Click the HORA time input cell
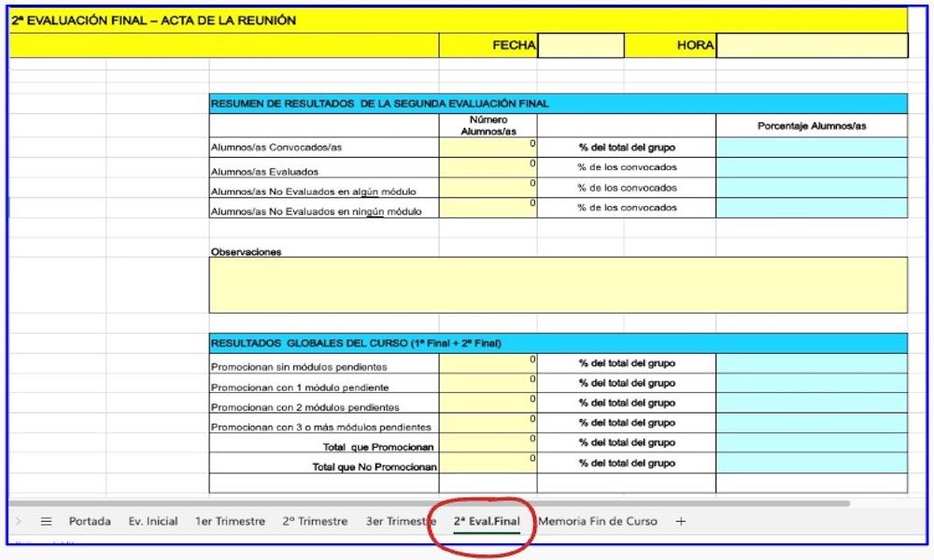Screen dimensions: 934x560 (812, 45)
